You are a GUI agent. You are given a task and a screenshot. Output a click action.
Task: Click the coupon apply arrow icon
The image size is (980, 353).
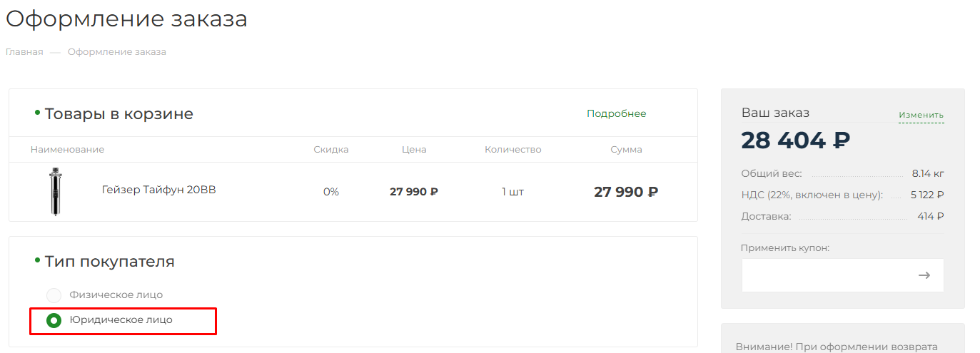point(924,275)
